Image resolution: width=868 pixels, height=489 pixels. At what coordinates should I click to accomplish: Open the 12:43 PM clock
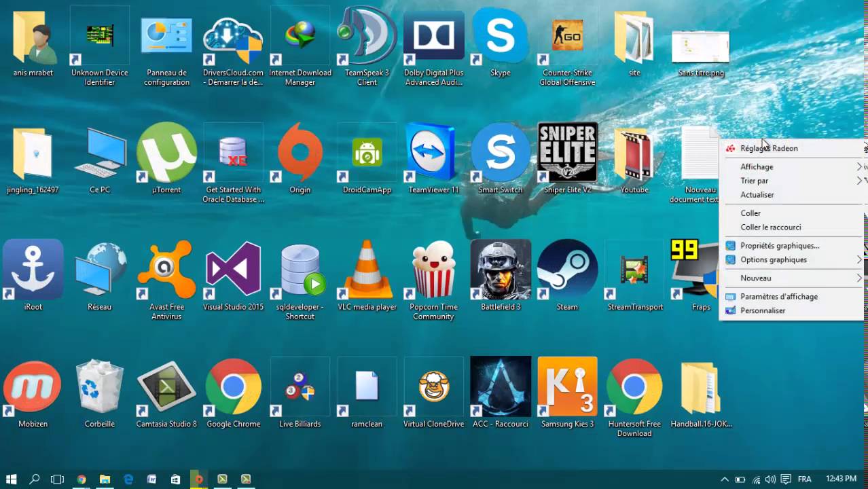(x=841, y=479)
